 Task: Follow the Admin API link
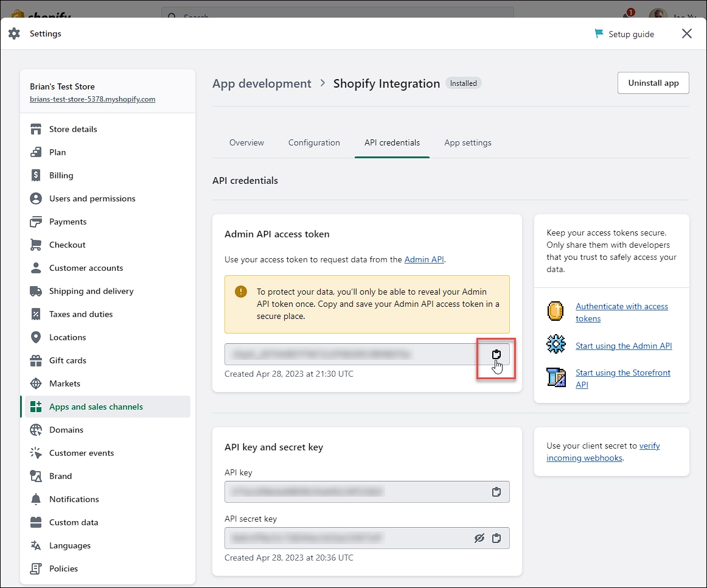(424, 260)
